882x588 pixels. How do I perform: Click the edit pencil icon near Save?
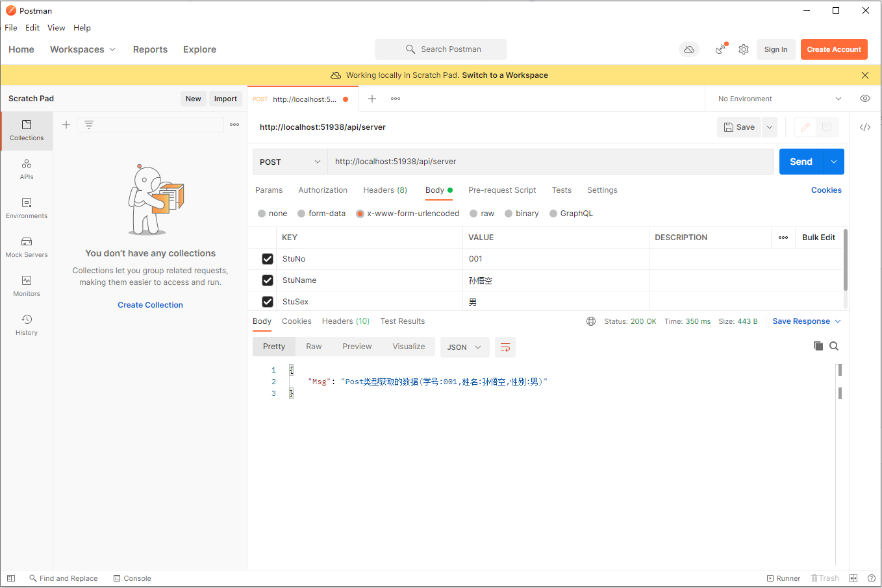tap(805, 127)
